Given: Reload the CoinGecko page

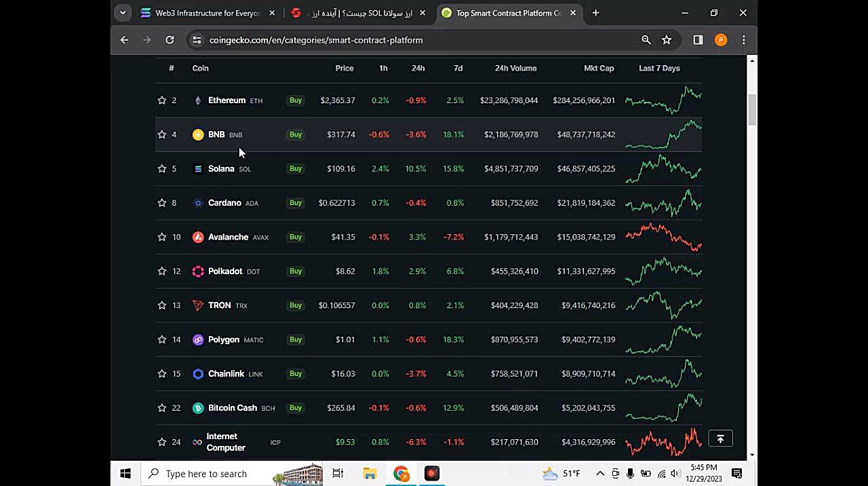Looking at the screenshot, I should (170, 40).
